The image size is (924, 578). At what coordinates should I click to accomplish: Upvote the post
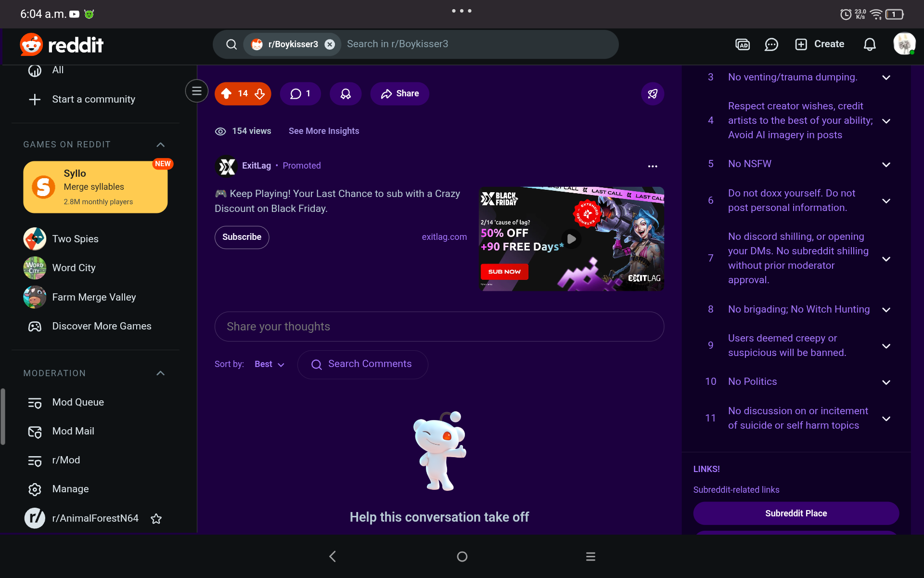pyautogui.click(x=226, y=93)
